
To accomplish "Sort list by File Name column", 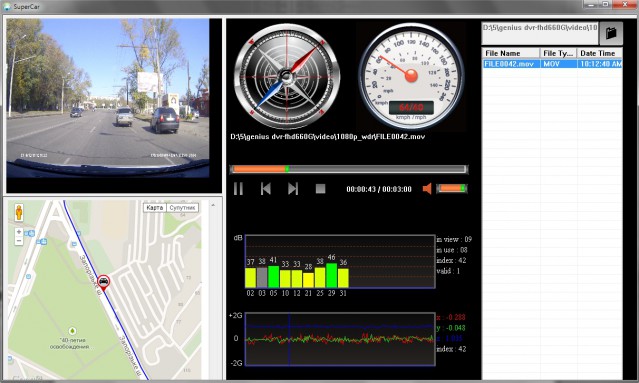I will [x=511, y=53].
